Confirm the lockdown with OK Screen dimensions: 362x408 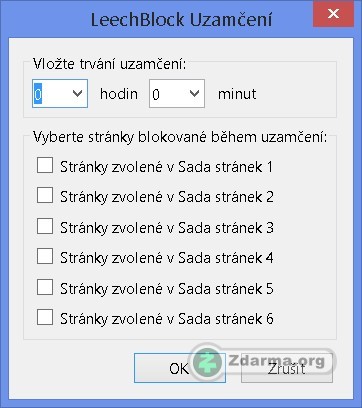tap(180, 368)
